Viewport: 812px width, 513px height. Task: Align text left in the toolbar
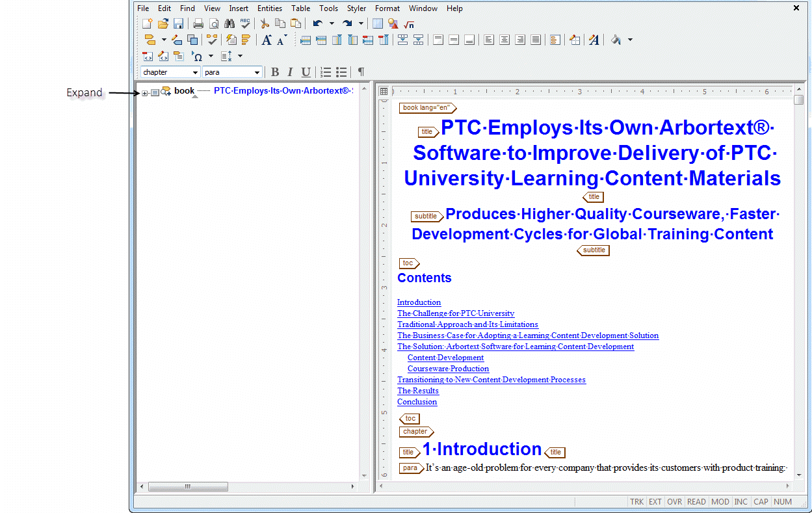[x=489, y=40]
